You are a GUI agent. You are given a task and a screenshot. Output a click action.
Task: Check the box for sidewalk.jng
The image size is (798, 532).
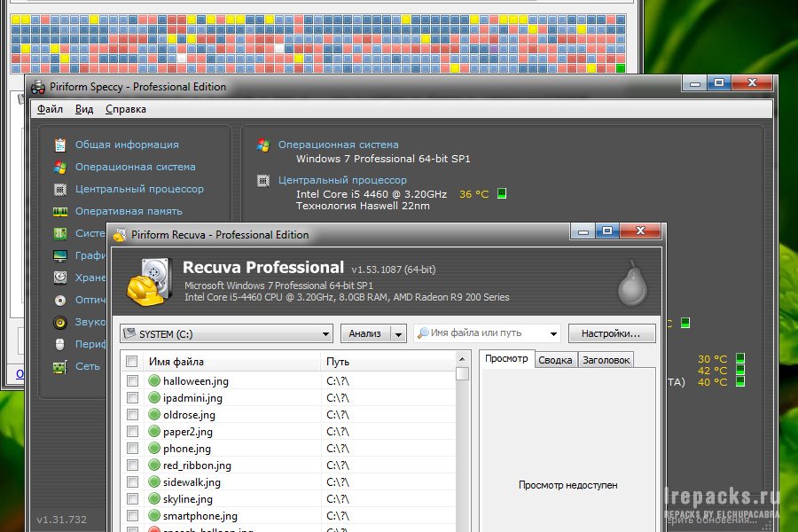click(x=132, y=482)
